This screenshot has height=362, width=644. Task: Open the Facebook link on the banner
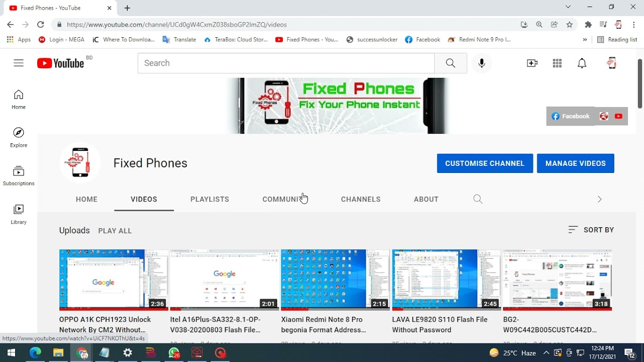[x=571, y=116]
